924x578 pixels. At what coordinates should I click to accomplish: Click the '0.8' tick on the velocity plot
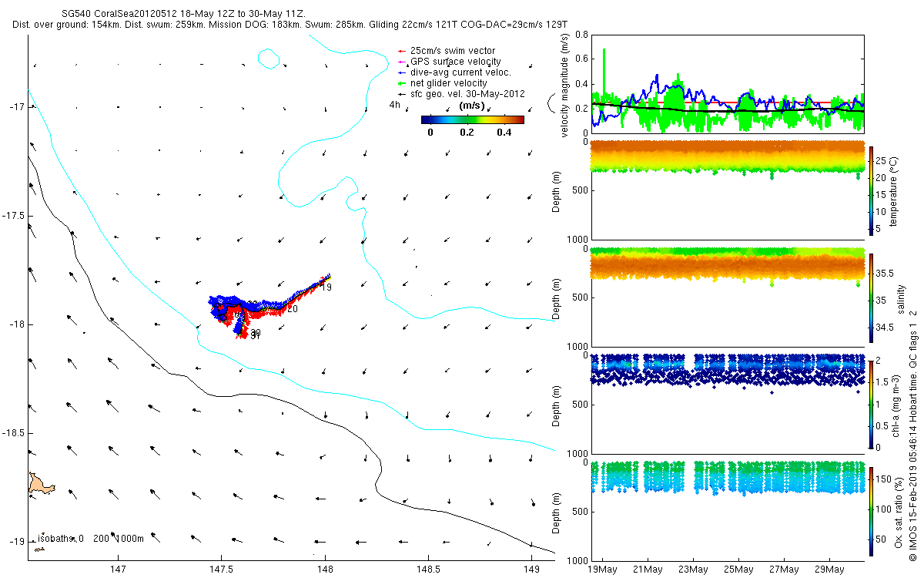click(x=581, y=35)
